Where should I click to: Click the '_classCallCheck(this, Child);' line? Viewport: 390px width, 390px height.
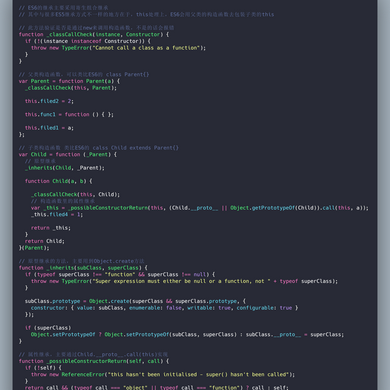point(76,194)
